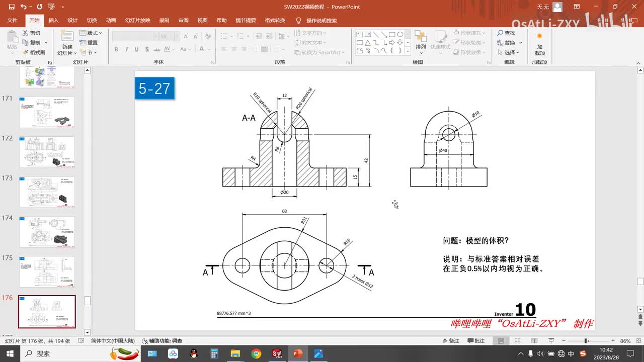Toggle text Shadow (S) formatting
644x362 pixels.
coord(146,49)
